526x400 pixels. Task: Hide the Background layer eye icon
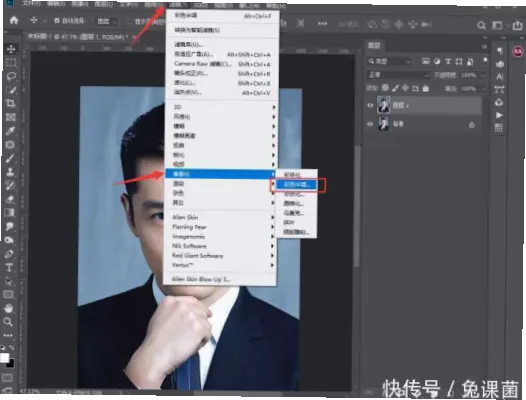pyautogui.click(x=370, y=124)
